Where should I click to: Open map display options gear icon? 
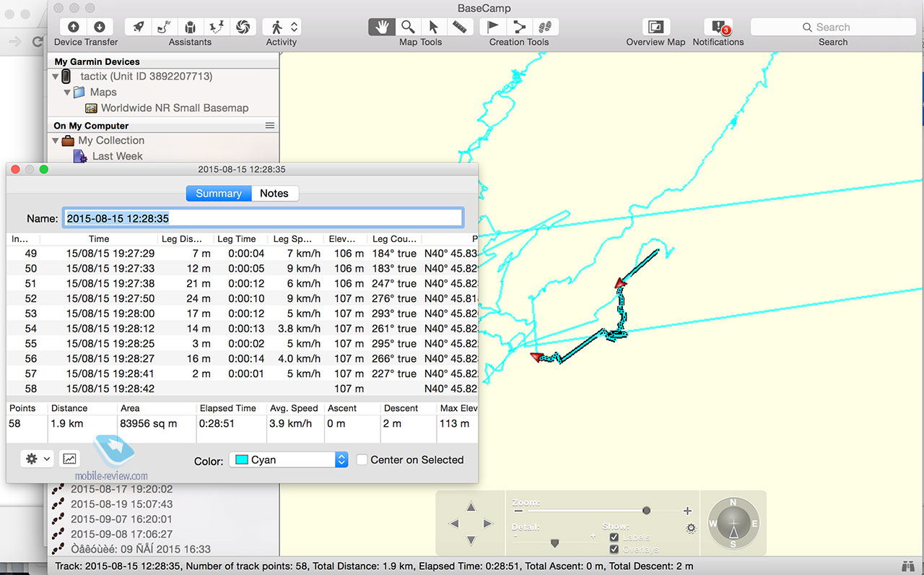[691, 529]
